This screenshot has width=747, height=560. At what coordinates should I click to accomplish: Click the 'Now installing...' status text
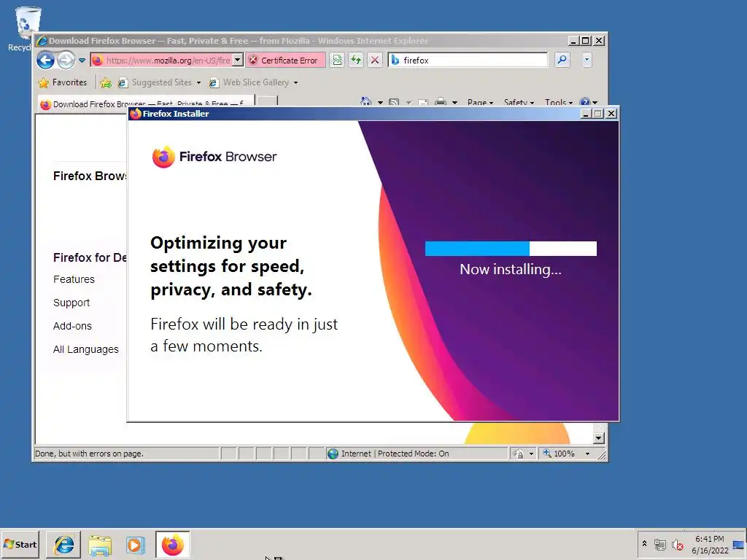pyautogui.click(x=511, y=270)
